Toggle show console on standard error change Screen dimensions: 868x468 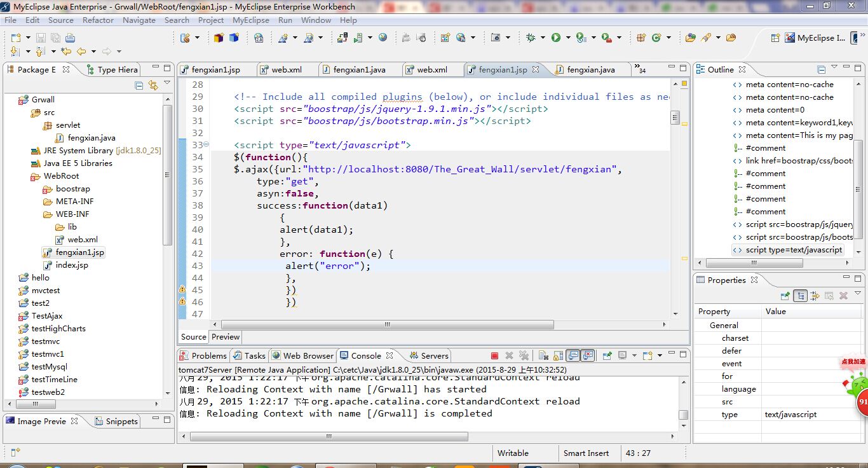pyautogui.click(x=588, y=355)
